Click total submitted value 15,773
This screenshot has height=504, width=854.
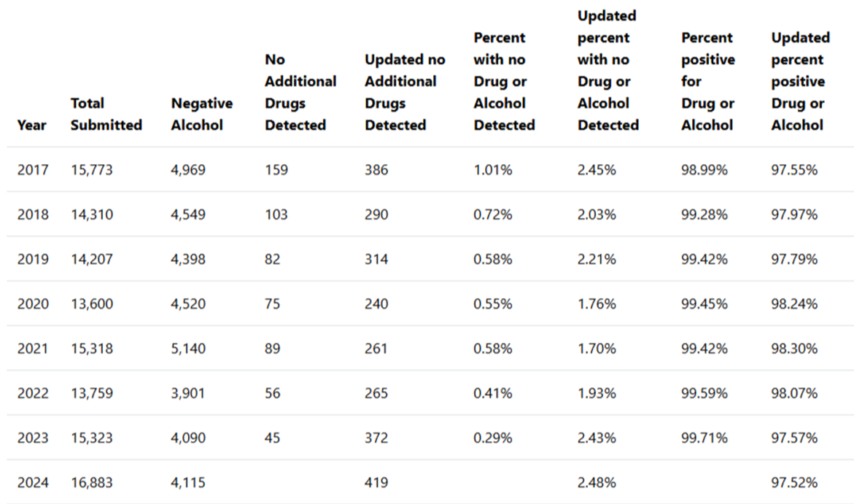[92, 170]
